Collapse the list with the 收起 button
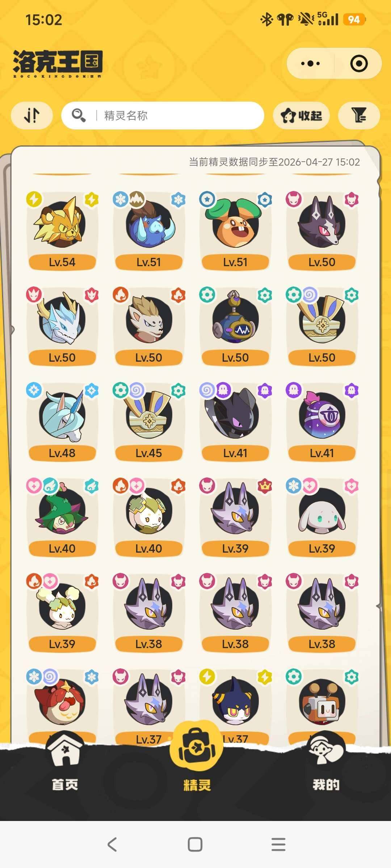The image size is (391, 868). pyautogui.click(x=301, y=116)
